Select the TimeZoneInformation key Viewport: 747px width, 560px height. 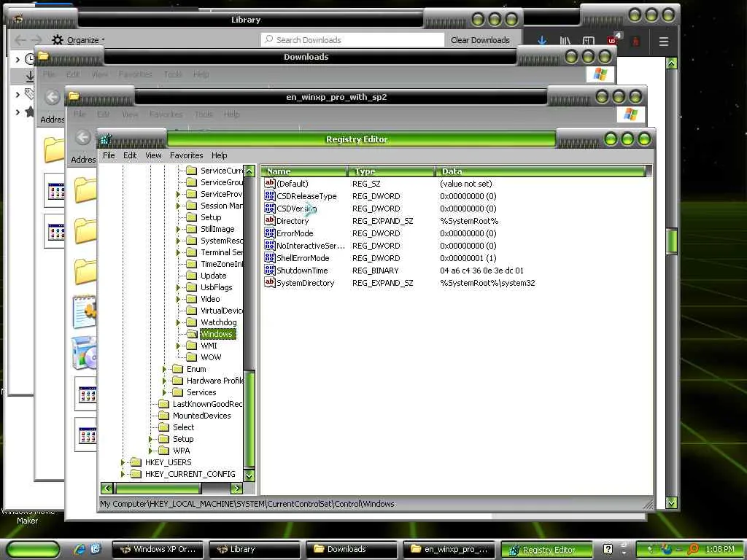[x=222, y=264]
